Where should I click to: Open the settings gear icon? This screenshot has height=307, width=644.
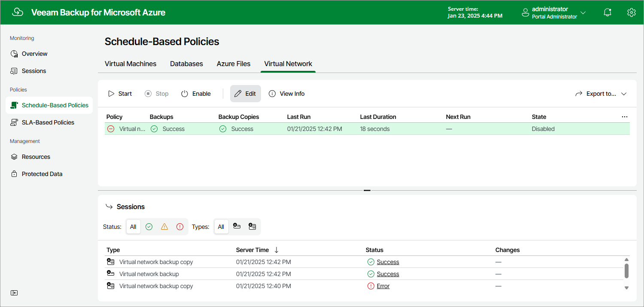[x=631, y=12]
